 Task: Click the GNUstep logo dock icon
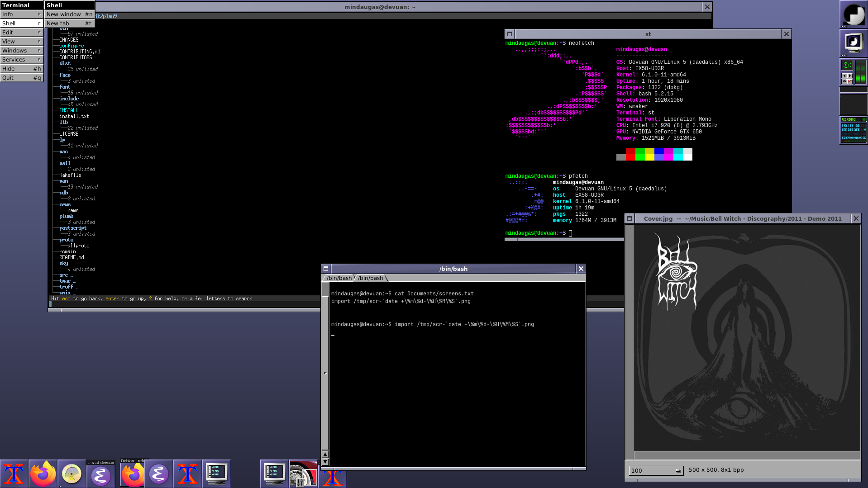(854, 14)
